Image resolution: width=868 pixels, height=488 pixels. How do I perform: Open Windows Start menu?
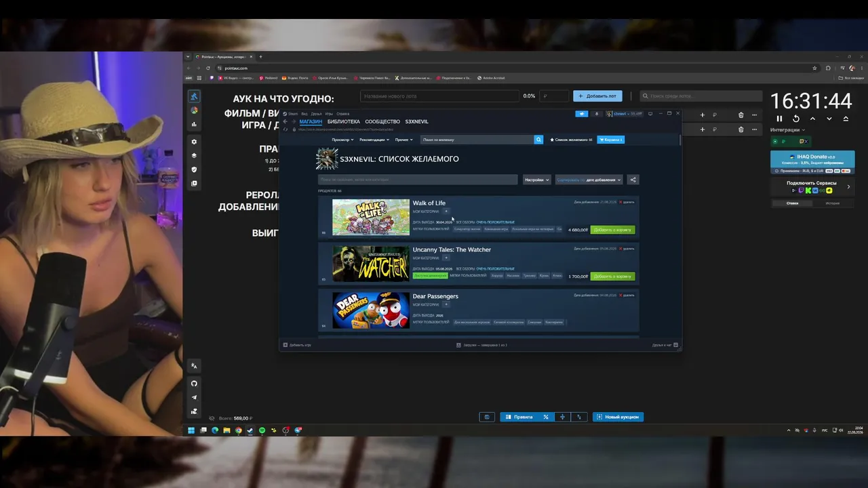pos(191,430)
